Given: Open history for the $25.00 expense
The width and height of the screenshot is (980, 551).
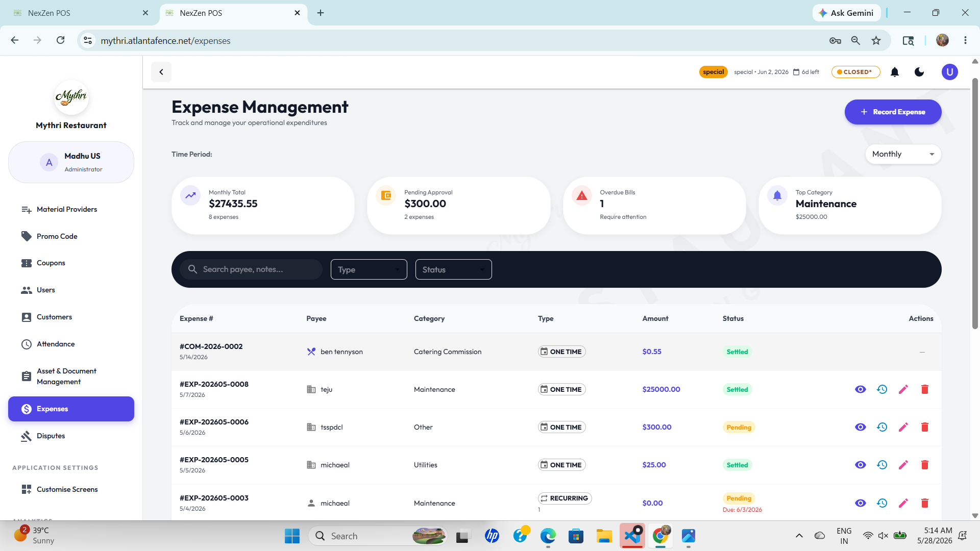Looking at the screenshot, I should click(882, 465).
